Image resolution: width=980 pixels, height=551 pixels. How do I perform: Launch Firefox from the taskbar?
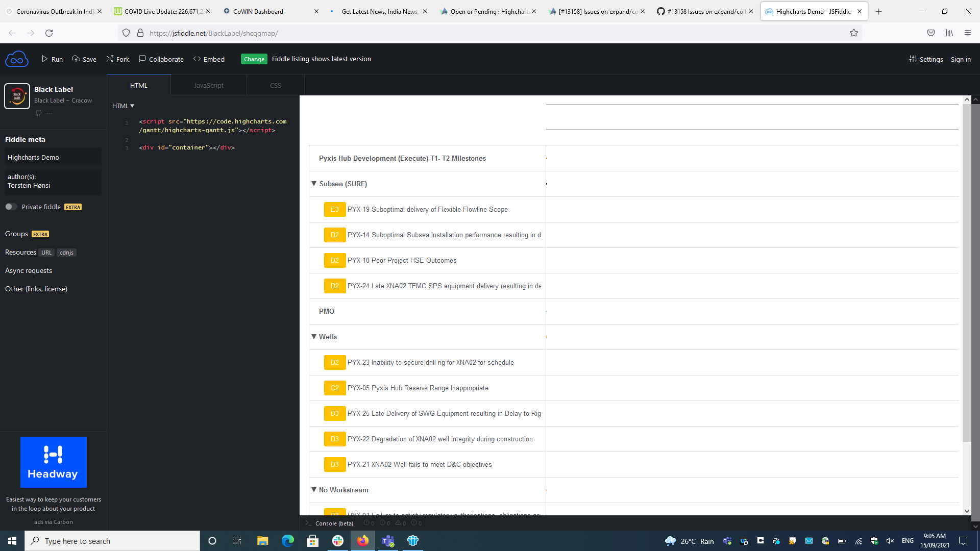363,541
